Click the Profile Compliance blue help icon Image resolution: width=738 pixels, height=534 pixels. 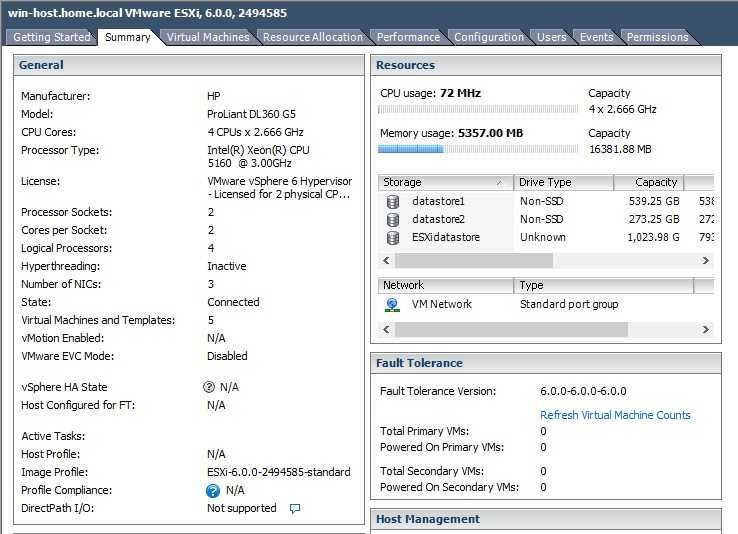pos(213,491)
